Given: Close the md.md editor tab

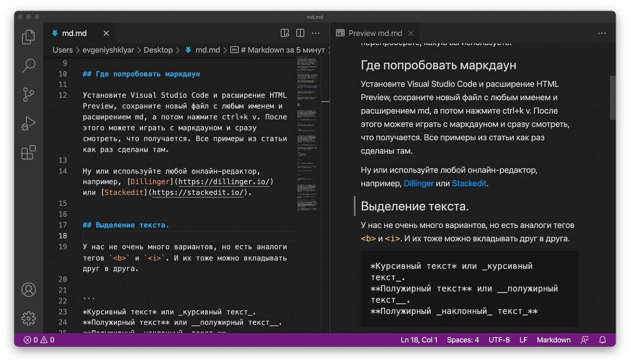Looking at the screenshot, I should (106, 33).
